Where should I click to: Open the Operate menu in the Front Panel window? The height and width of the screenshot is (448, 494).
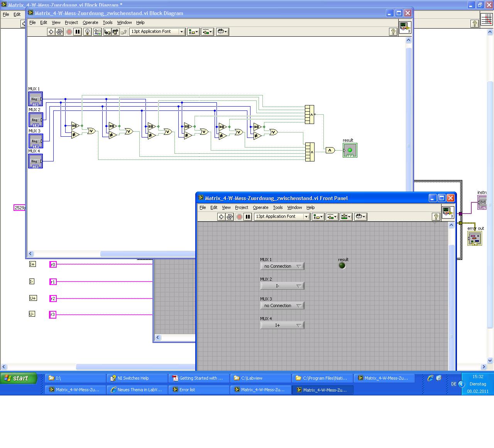coord(261,207)
